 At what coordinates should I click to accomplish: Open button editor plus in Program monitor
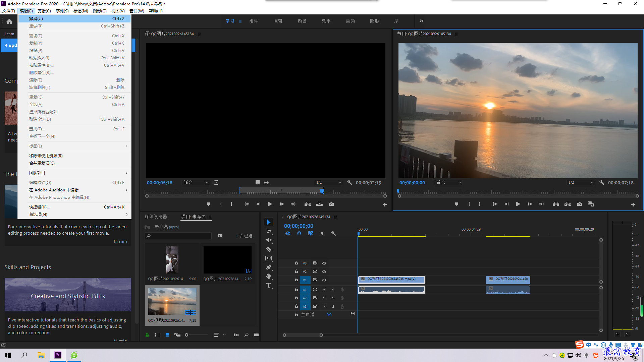633,204
